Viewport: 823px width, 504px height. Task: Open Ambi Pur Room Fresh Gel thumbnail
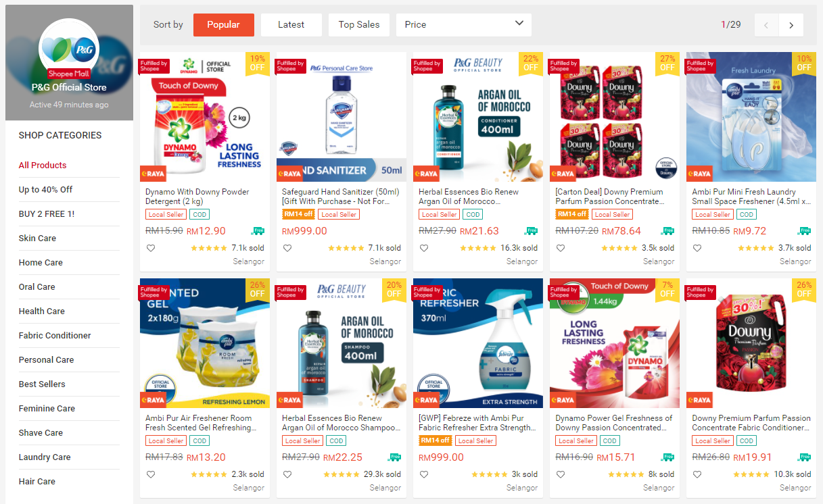(x=205, y=343)
